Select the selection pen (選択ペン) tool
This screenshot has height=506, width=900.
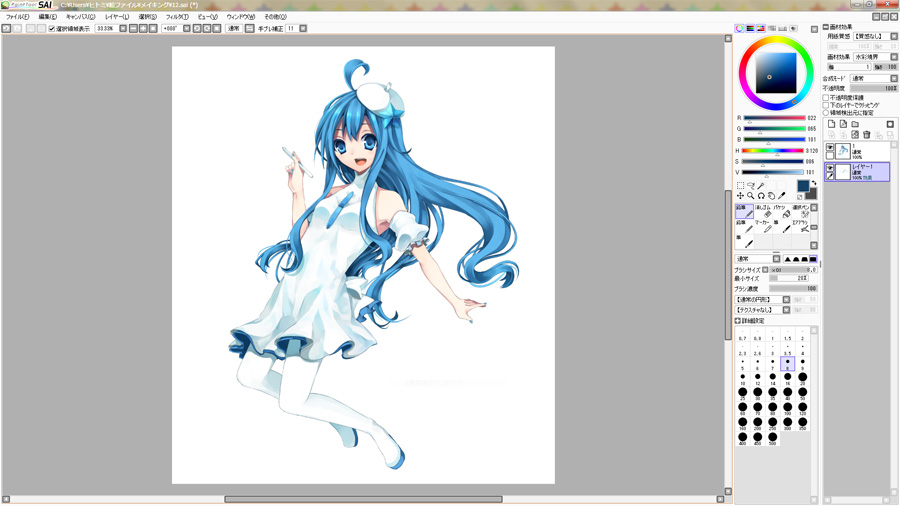[801, 211]
